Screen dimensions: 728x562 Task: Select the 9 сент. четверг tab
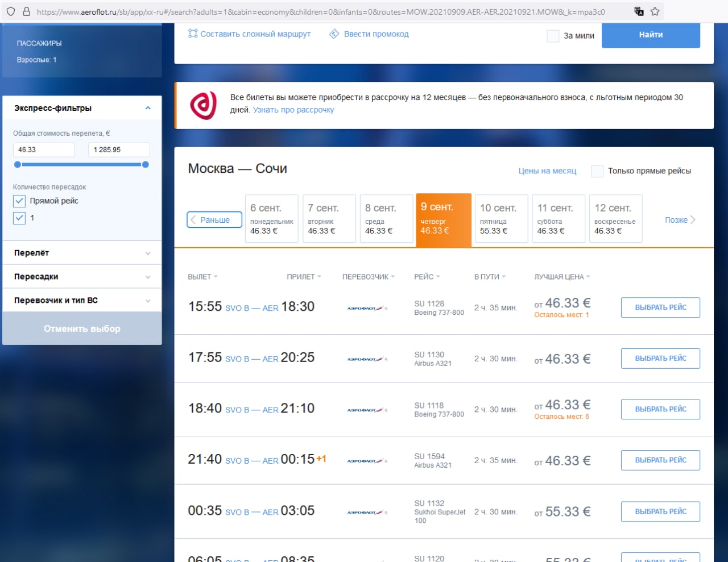tap(444, 220)
